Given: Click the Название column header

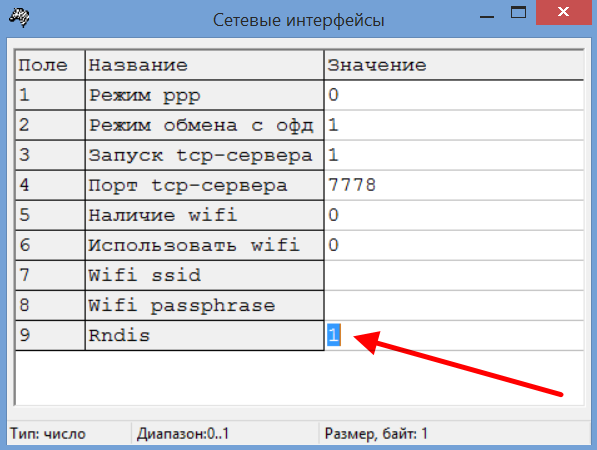Looking at the screenshot, I should coord(204,65).
